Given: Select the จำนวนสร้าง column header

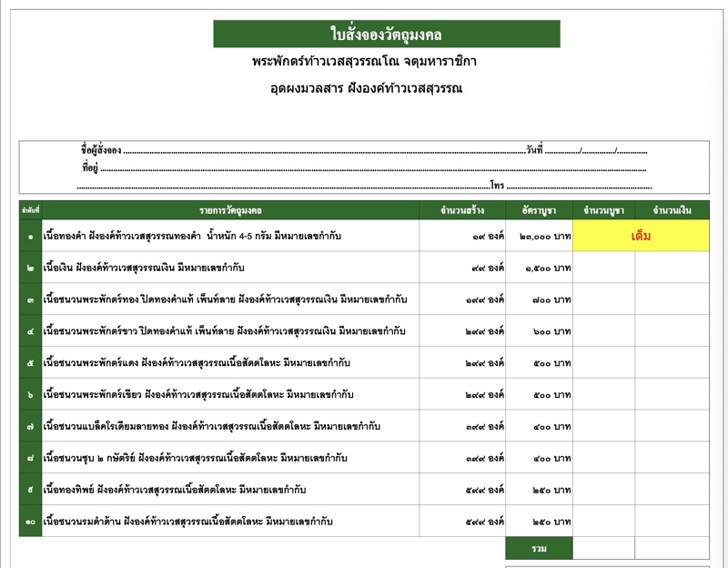Looking at the screenshot, I should pyautogui.click(x=462, y=210).
